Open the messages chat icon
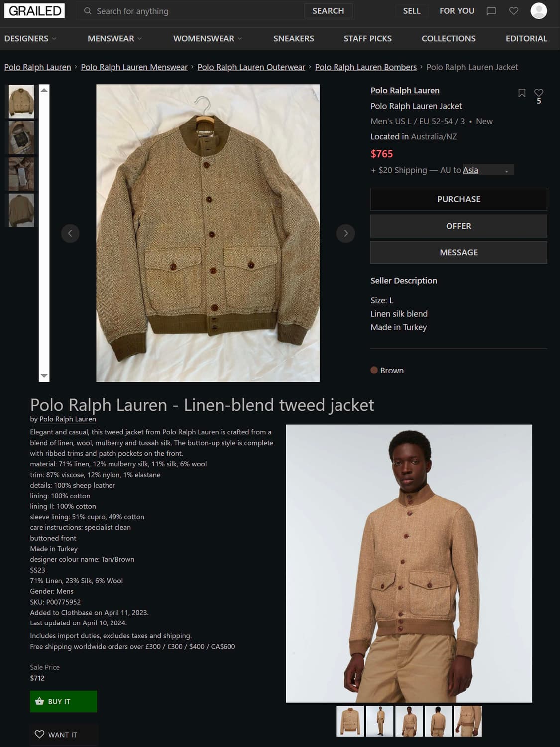The width and height of the screenshot is (560, 747). pyautogui.click(x=491, y=11)
